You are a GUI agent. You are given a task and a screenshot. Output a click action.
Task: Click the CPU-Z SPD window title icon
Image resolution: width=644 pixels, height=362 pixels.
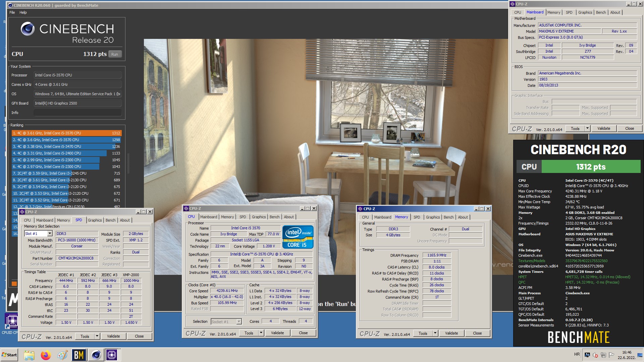[x=22, y=212]
